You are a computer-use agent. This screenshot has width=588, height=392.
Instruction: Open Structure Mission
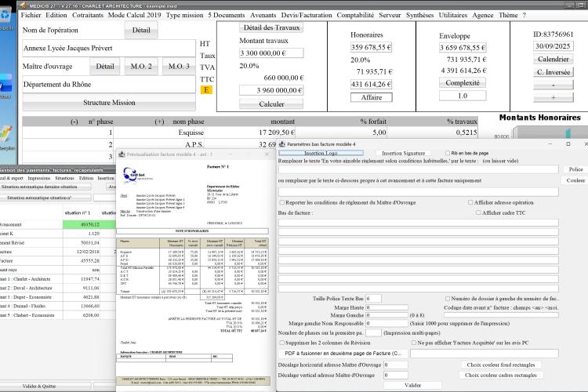coord(109,103)
